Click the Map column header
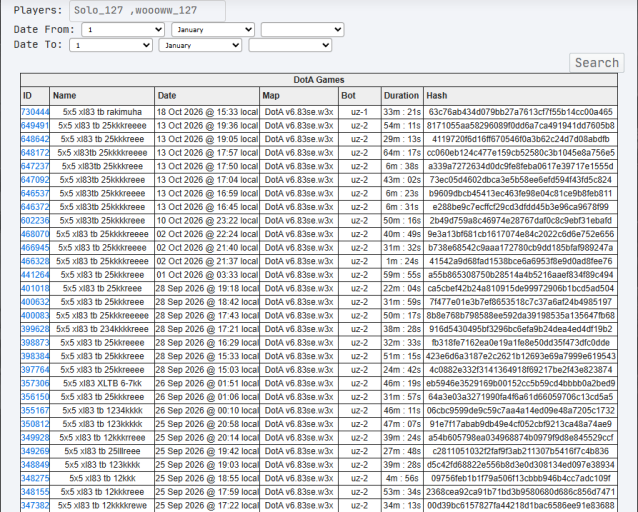Screen dimensions: 638x512 (299, 96)
